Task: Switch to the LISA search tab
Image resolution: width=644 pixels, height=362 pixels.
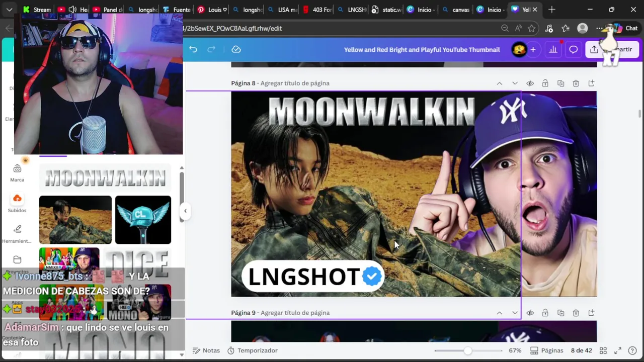Action: tap(283, 10)
